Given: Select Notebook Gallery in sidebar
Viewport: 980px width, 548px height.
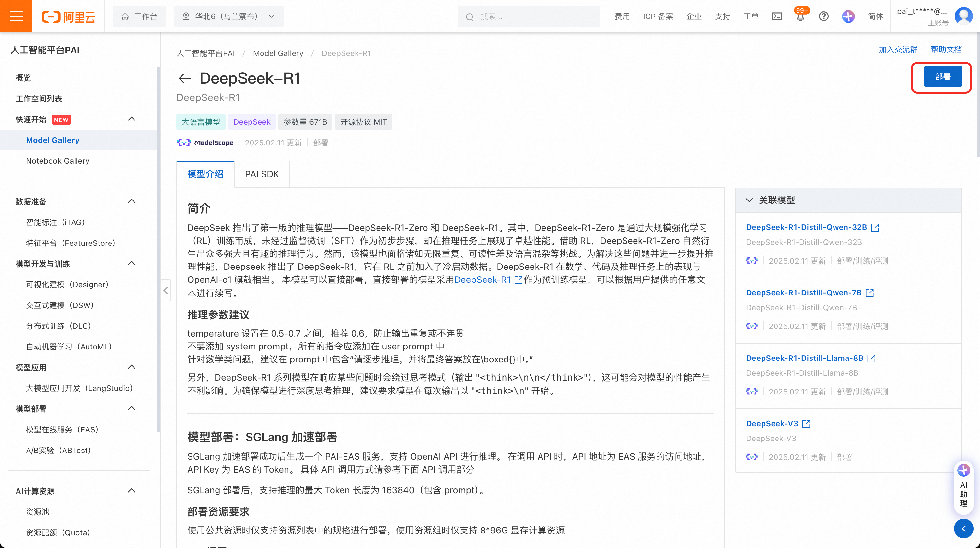Looking at the screenshot, I should click(x=58, y=161).
